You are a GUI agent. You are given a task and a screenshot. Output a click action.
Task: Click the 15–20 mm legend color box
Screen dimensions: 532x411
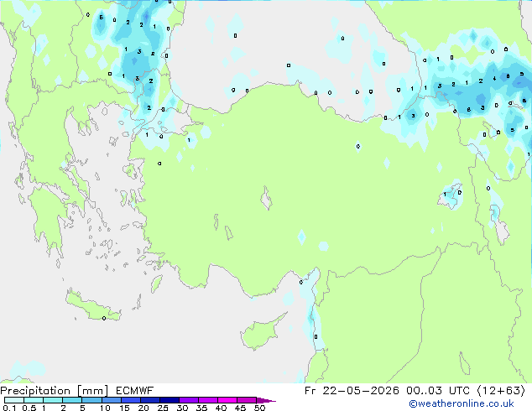tap(130, 400)
